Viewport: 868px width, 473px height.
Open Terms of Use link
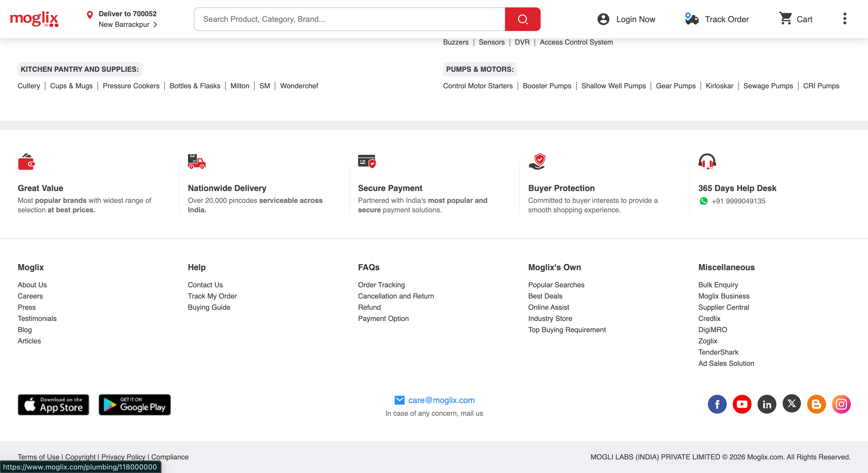[x=38, y=457]
